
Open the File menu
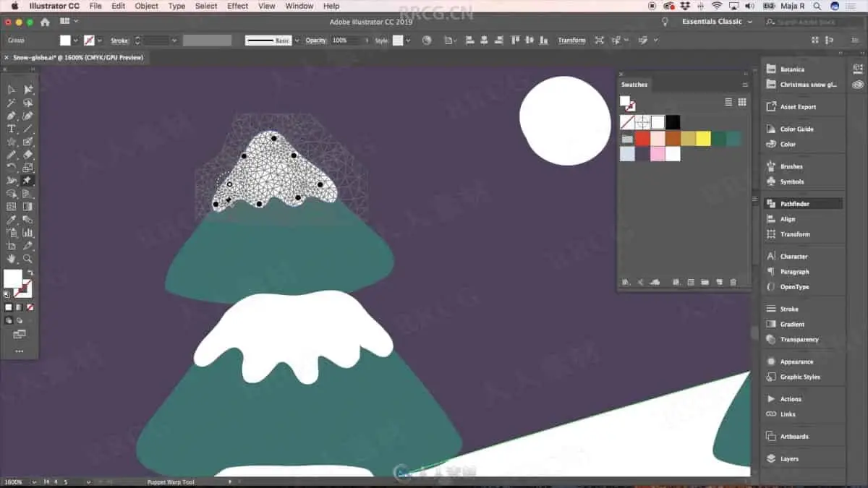tap(95, 6)
